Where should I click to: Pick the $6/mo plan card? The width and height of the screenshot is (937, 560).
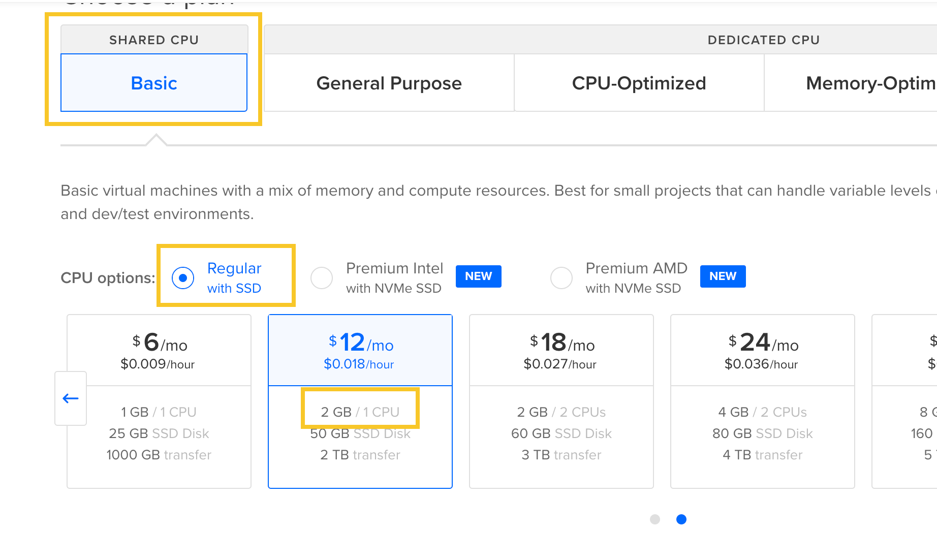(x=159, y=401)
